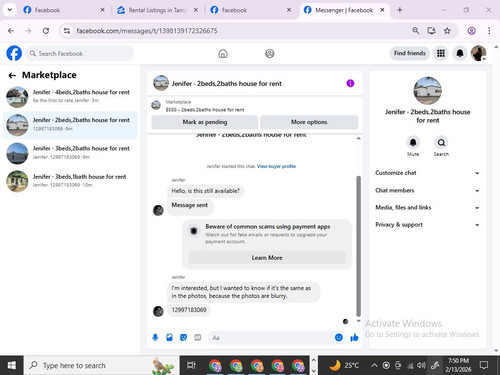Image resolution: width=500 pixels, height=375 pixels.
Task: Choose a sticker from sticker icon
Action: 183,337
